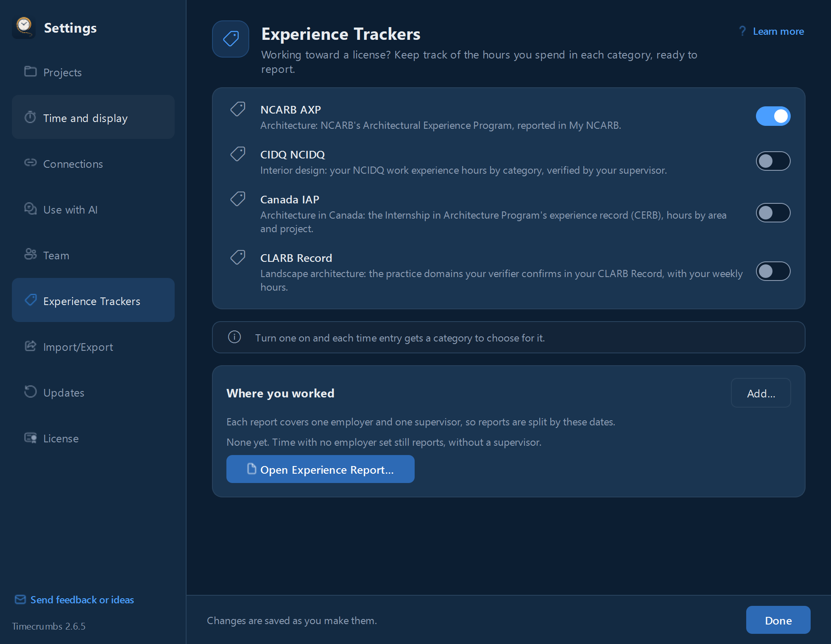This screenshot has width=831, height=644.
Task: Click the info icon in the hint banner
Action: click(234, 337)
